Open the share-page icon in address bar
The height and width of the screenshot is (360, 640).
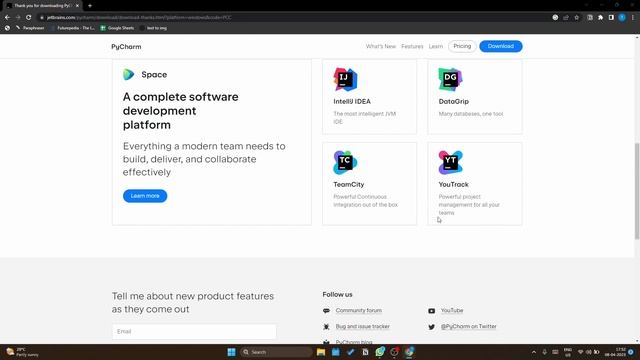[566, 18]
